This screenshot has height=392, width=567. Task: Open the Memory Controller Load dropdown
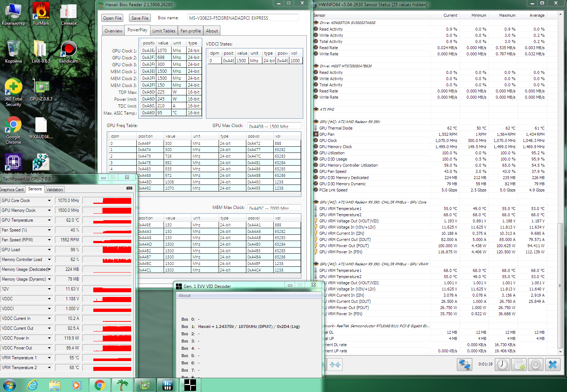click(49, 260)
